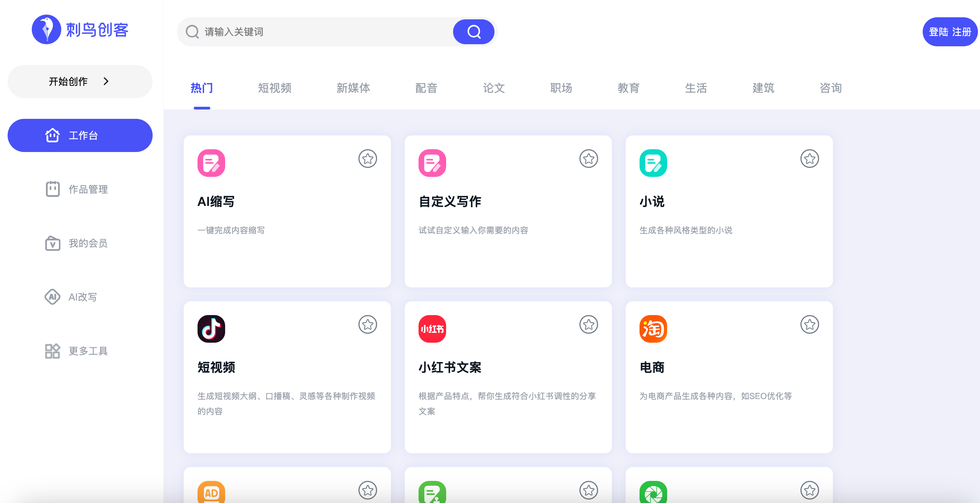Switch to the 论文 tab
980x503 pixels.
coord(494,88)
